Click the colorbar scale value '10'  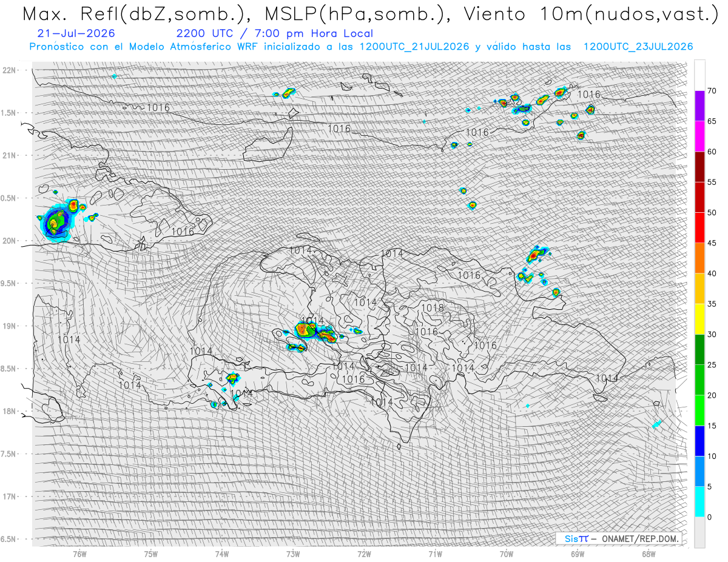(x=712, y=456)
